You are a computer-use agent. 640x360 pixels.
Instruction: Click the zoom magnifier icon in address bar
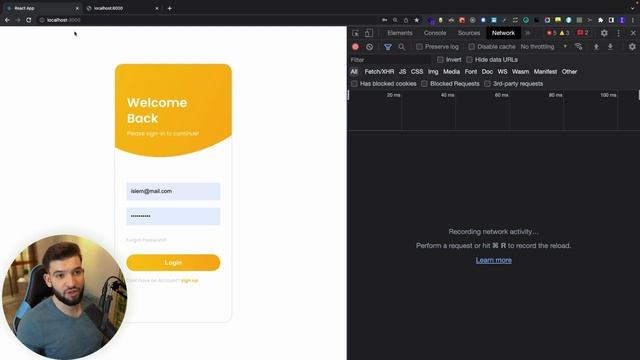point(395,20)
